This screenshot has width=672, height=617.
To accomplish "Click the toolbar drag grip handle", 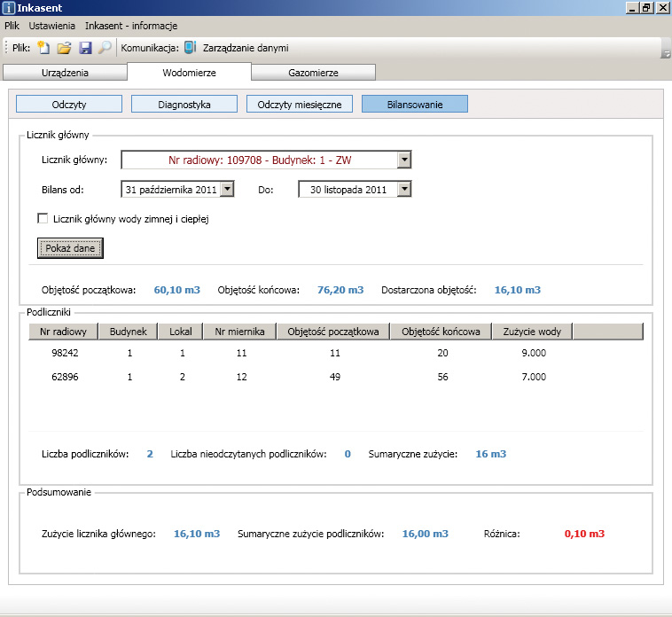I will coord(7,48).
